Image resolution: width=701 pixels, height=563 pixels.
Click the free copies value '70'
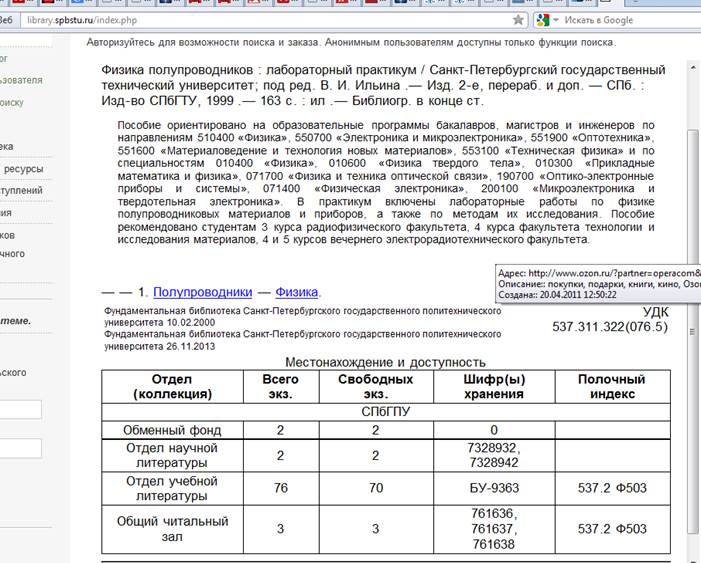tap(376, 488)
